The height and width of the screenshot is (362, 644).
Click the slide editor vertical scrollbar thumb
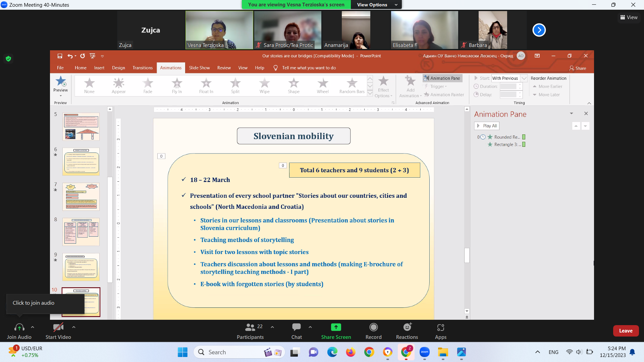point(467,255)
